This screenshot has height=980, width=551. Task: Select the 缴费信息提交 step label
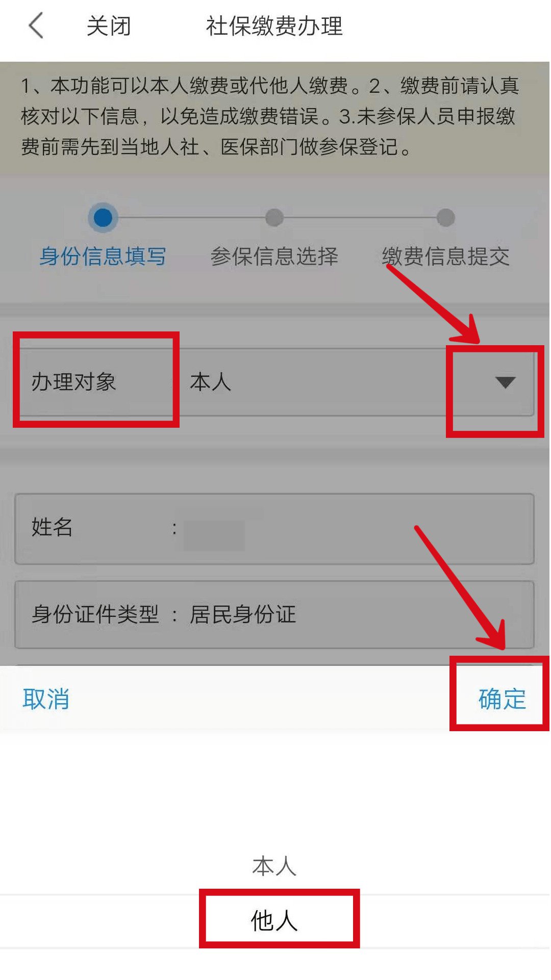446,256
